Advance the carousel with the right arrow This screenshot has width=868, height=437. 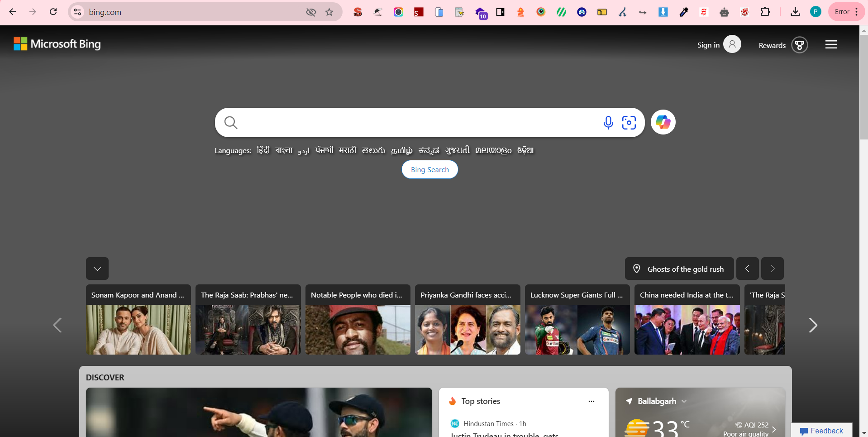click(x=814, y=325)
